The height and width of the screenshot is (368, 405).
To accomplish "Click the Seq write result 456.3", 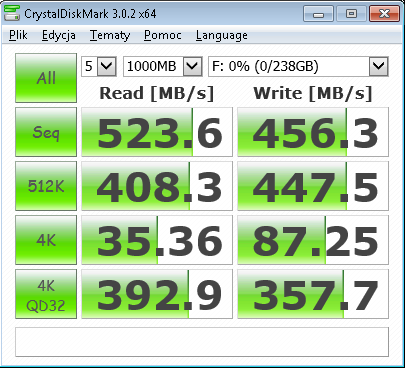I will [313, 132].
